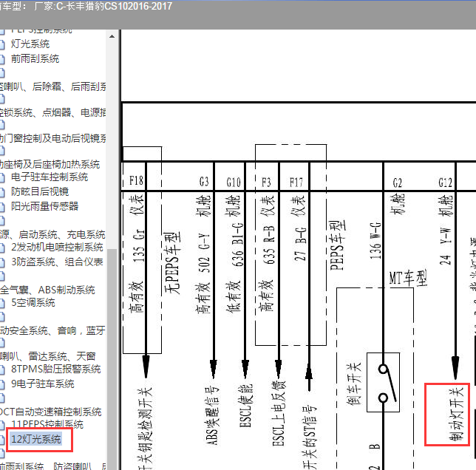Select the highlighted 12灯光系统 item
This screenshot has width=476, height=470.
pos(35,439)
